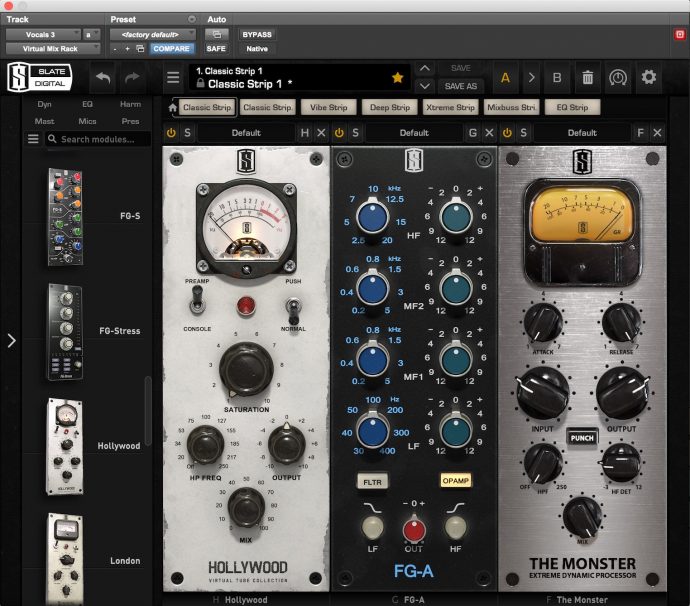Click the red target icon in Pro Tools header

pyautogui.click(x=679, y=34)
